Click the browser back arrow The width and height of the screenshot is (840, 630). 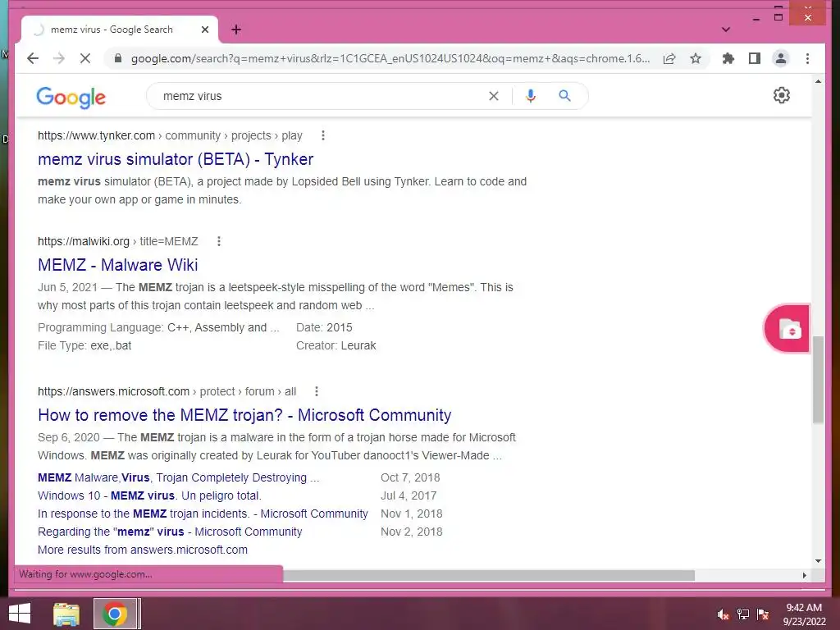point(33,58)
